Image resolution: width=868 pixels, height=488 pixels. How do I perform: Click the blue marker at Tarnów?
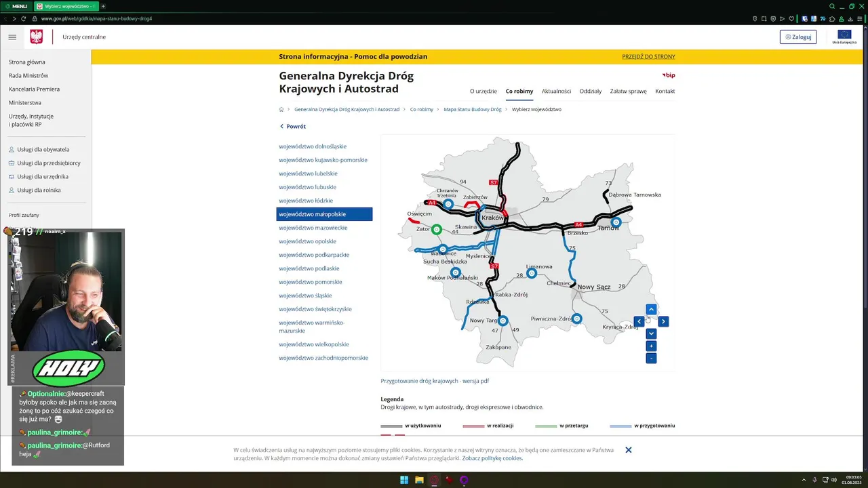[616, 222]
